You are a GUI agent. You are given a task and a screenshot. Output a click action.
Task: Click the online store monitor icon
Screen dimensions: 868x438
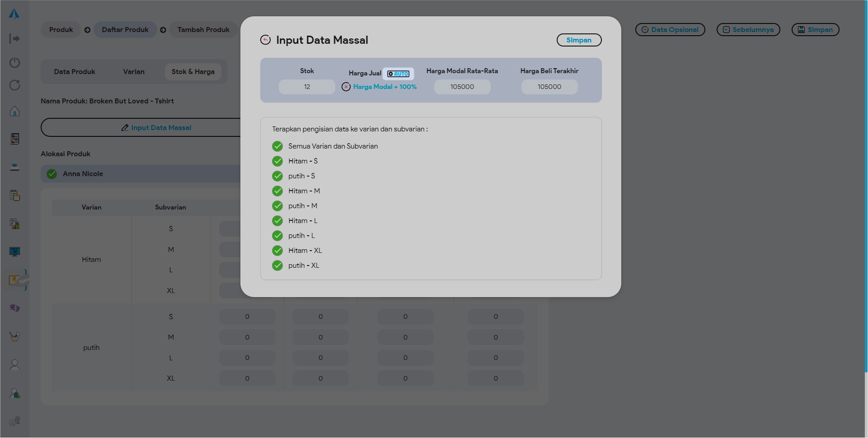(14, 252)
